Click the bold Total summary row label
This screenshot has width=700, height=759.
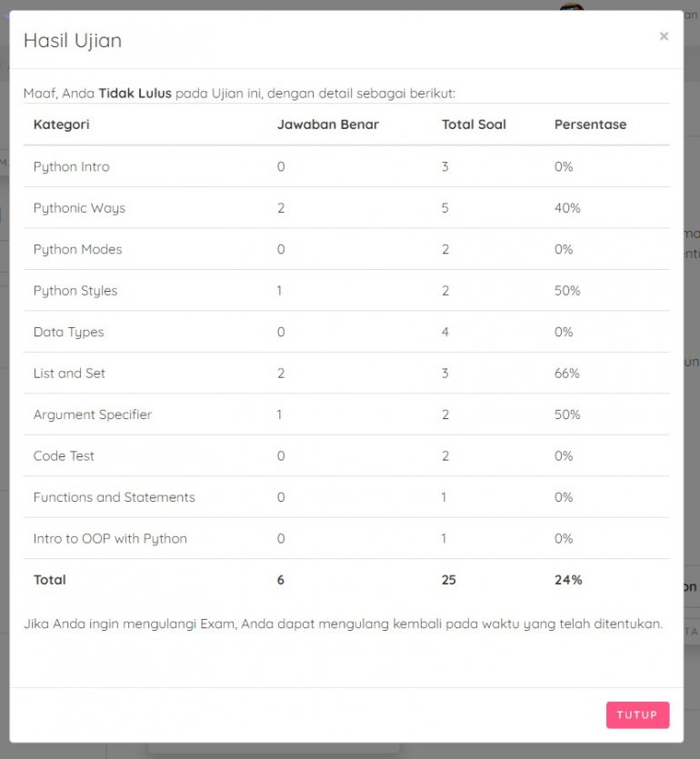tap(50, 580)
